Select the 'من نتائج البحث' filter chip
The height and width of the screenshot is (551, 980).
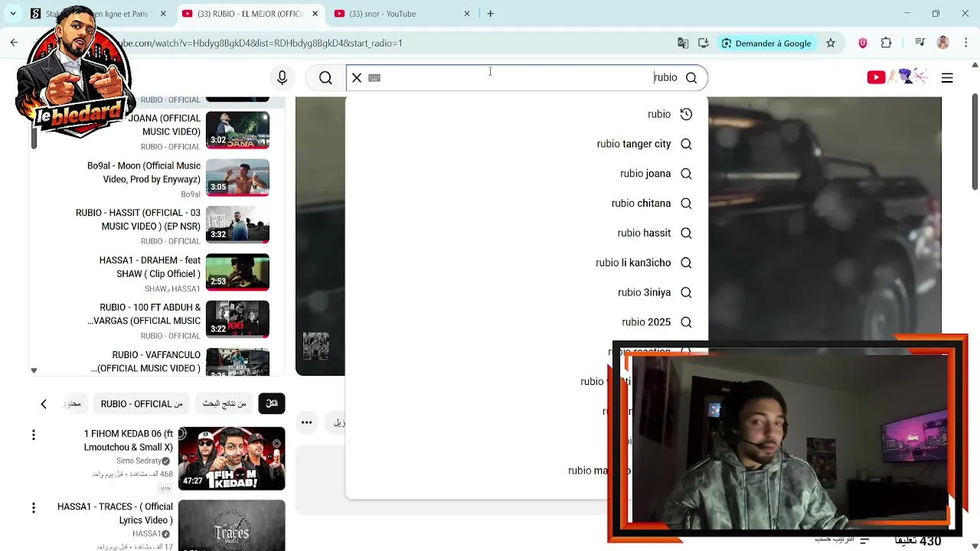[224, 403]
